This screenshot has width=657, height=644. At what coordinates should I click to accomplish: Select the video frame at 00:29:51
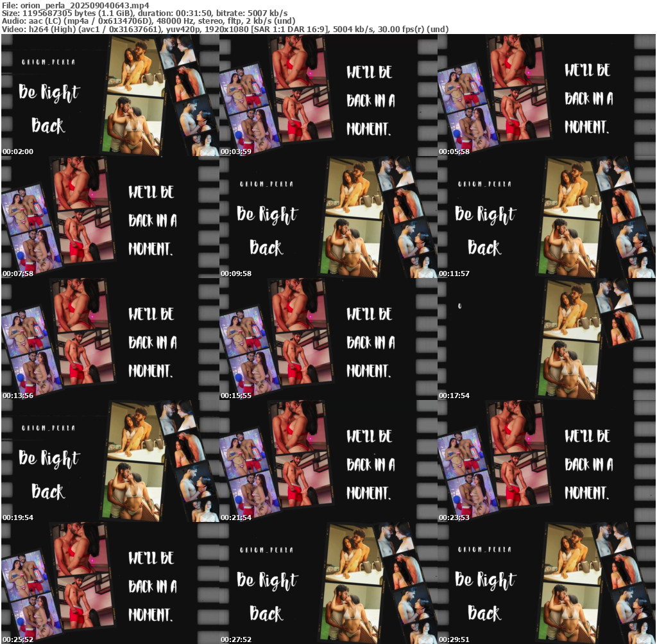coord(547,583)
